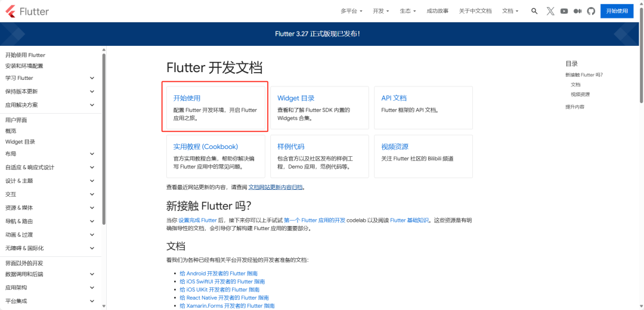
Task: Expand 学习 Flutter sidebar section
Action: click(50, 78)
